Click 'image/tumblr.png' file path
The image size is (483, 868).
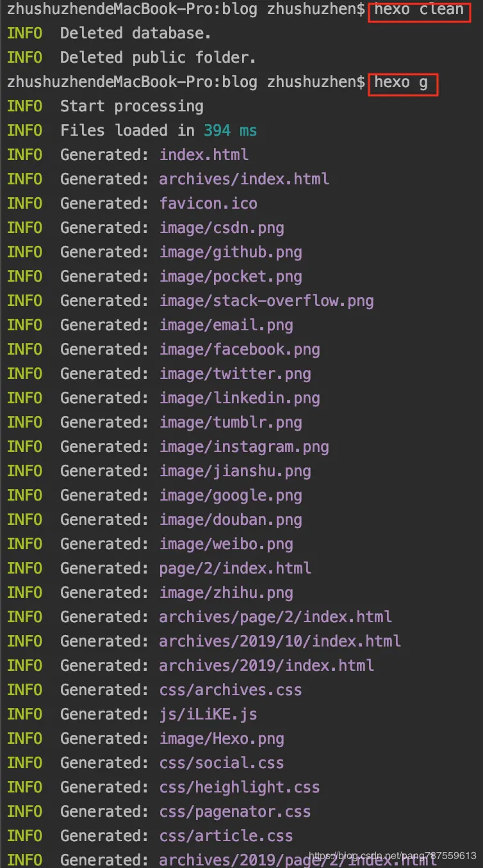(231, 422)
